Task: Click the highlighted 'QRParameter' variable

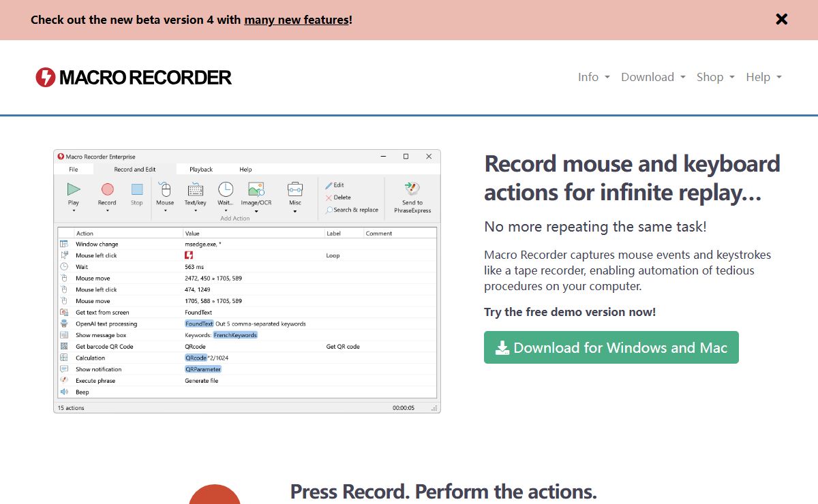Action: pos(203,369)
